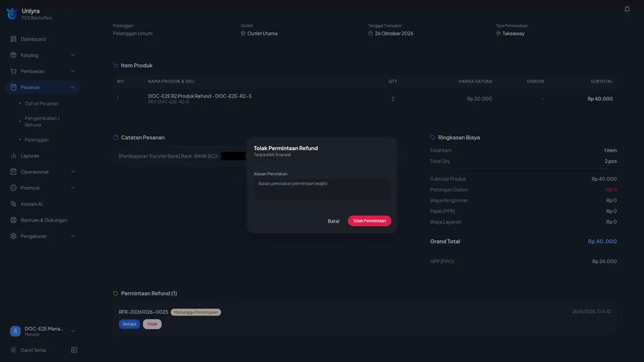Expand the Promosi menu chevron

[x=72, y=188]
